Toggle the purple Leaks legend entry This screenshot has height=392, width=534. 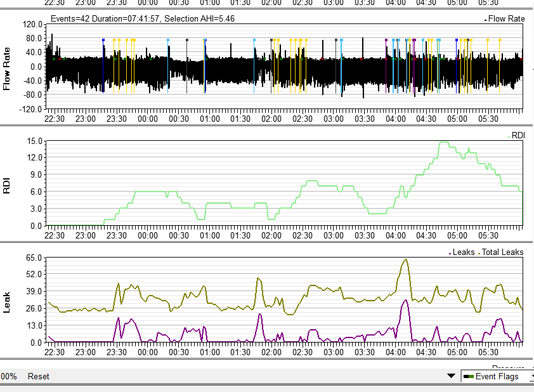pos(462,252)
